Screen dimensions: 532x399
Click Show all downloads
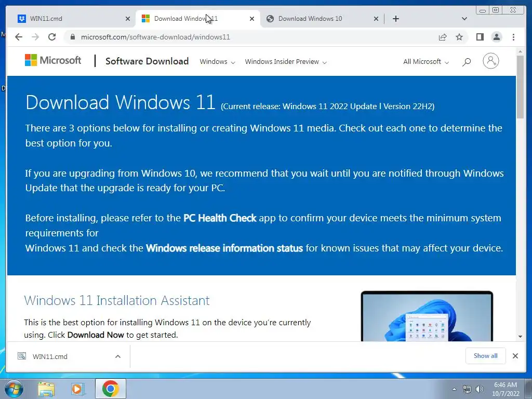(x=486, y=356)
